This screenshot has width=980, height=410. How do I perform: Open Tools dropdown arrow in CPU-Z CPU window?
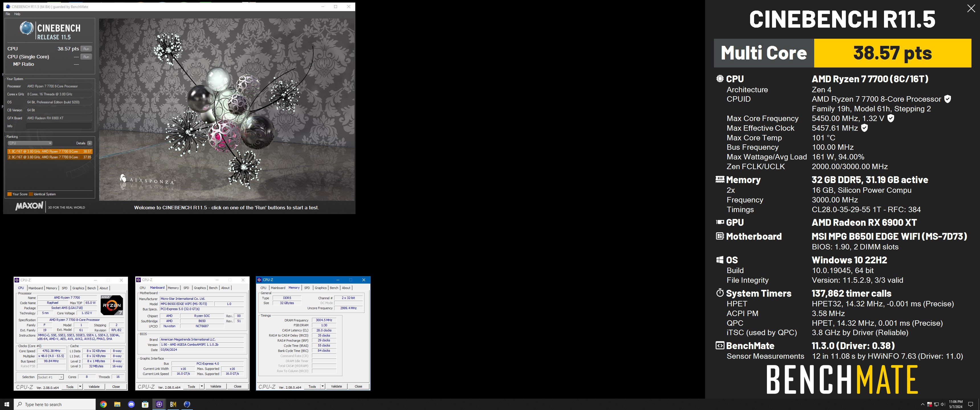tap(80, 386)
